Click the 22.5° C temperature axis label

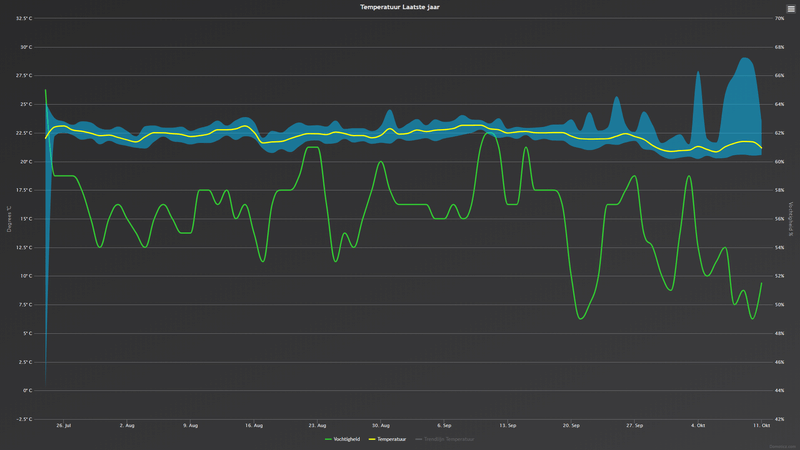24,133
